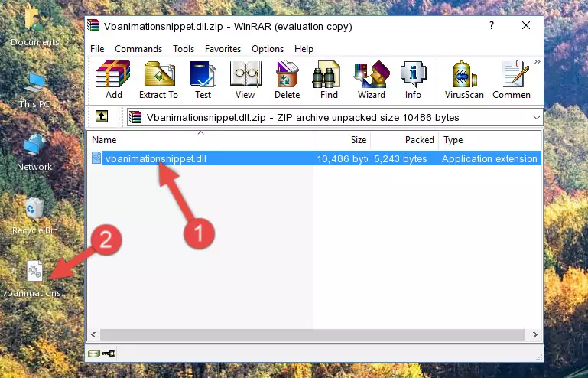Select the vbanimations dll desktop file
The height and width of the screenshot is (378, 588).
coord(33,279)
